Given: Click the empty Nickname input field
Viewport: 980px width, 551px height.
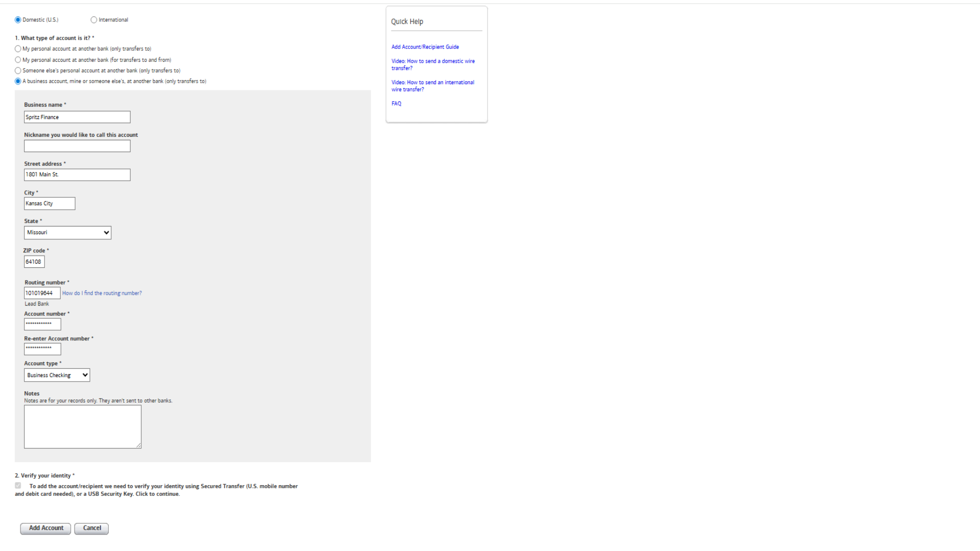Looking at the screenshot, I should click(x=77, y=146).
